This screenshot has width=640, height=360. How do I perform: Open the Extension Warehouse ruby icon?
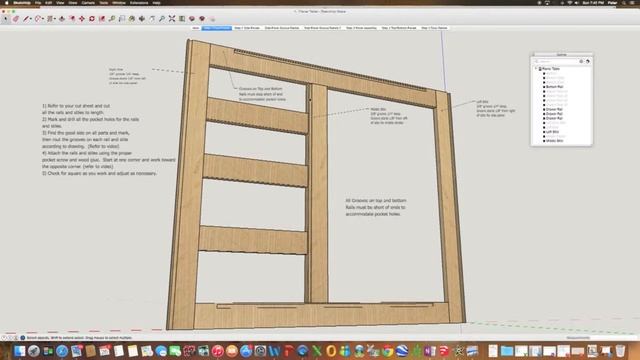pyautogui.click(x=192, y=19)
